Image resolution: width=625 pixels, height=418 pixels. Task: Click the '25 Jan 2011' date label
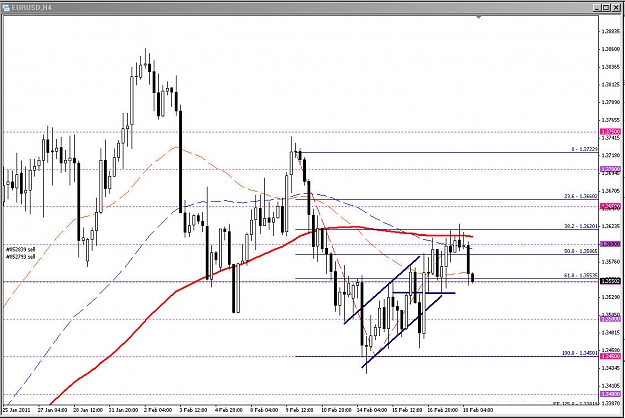click(x=16, y=410)
